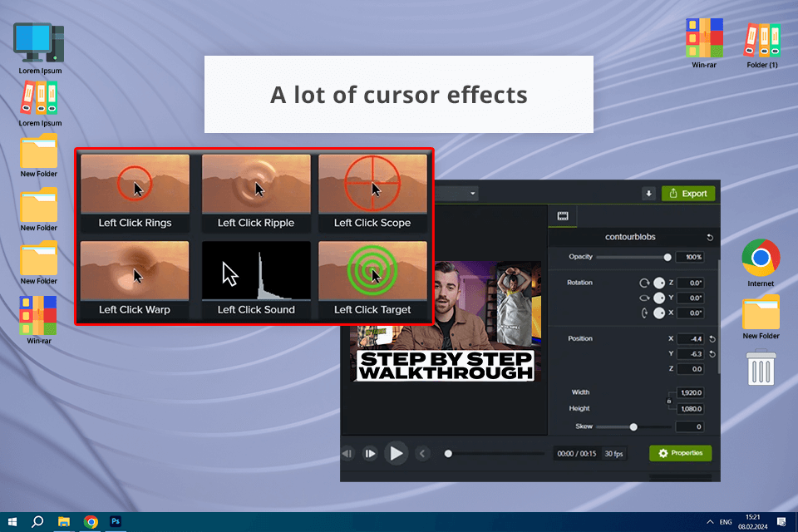Toggle the width-height aspect lock icon
The width and height of the screenshot is (798, 532).
(x=669, y=401)
